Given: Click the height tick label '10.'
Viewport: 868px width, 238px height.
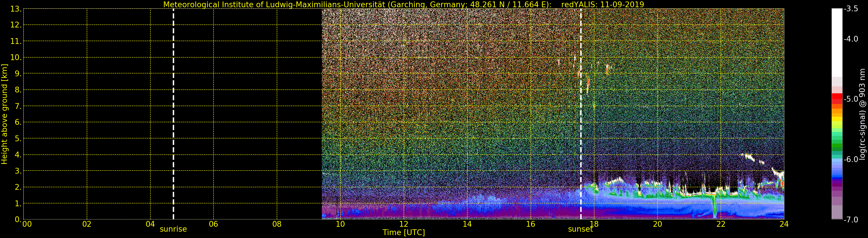Looking at the screenshot, I should pyautogui.click(x=16, y=57).
